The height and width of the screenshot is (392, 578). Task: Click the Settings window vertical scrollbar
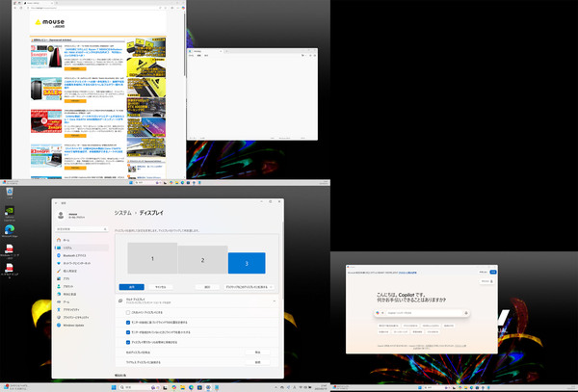[282, 258]
